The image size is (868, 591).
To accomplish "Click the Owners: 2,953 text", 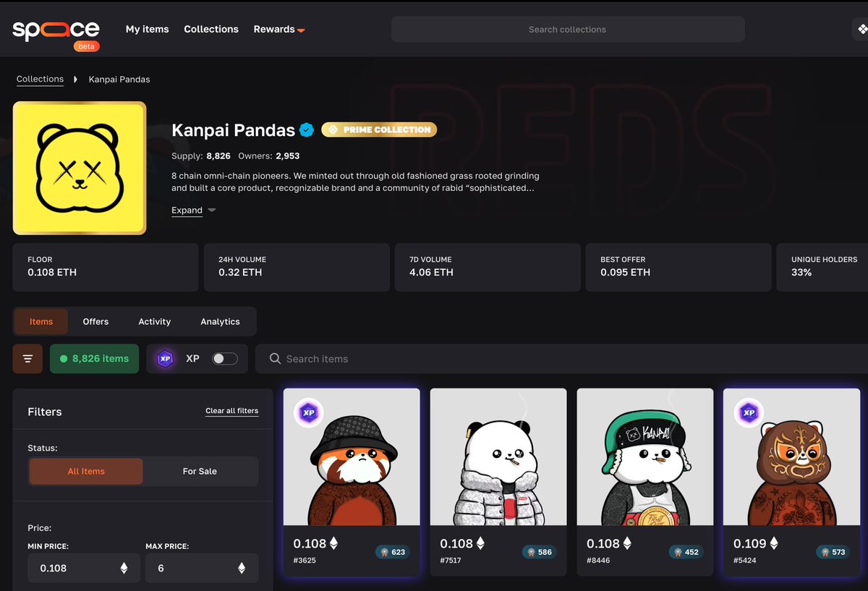I will [x=269, y=156].
